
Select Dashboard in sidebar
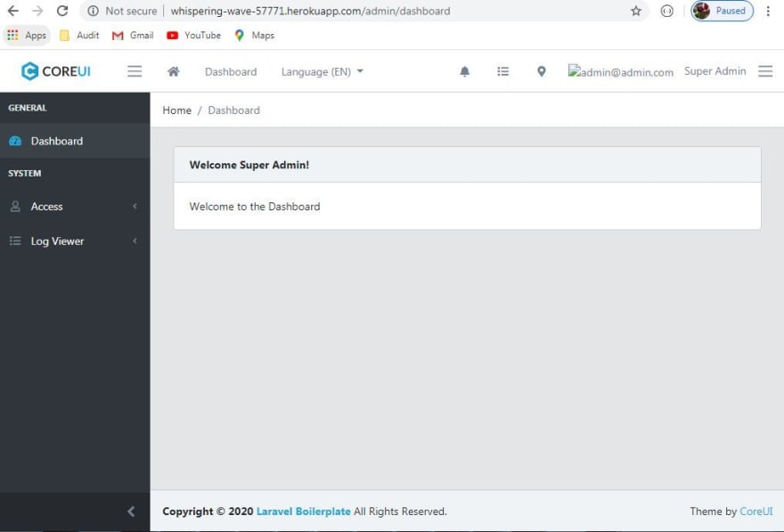(75, 141)
